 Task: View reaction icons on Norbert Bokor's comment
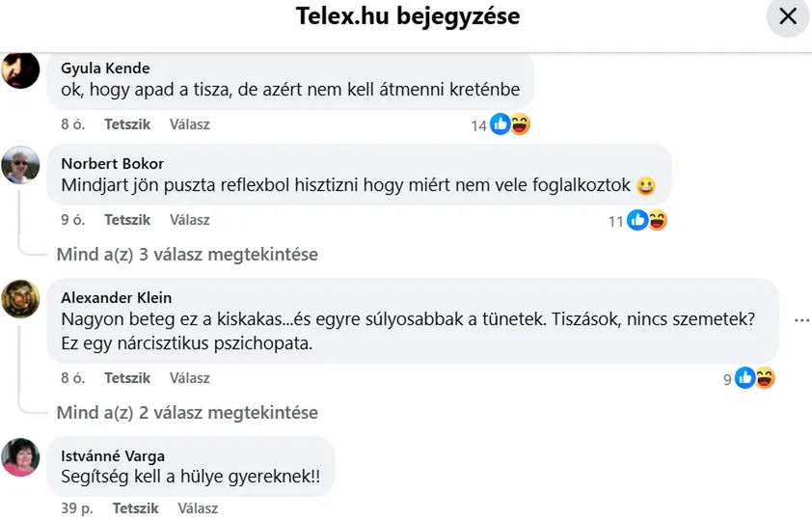point(647,221)
